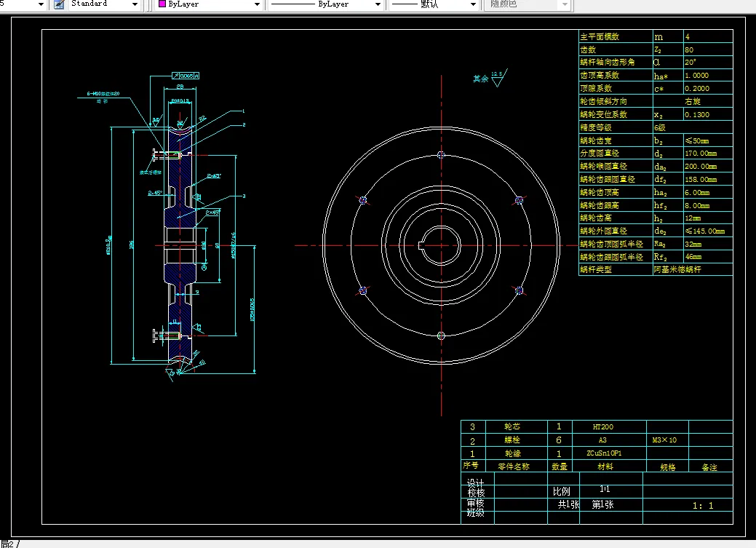The height and width of the screenshot is (548, 756).
Task: Click the magenta color swatch next to ByLayer
Action: tap(161, 4)
